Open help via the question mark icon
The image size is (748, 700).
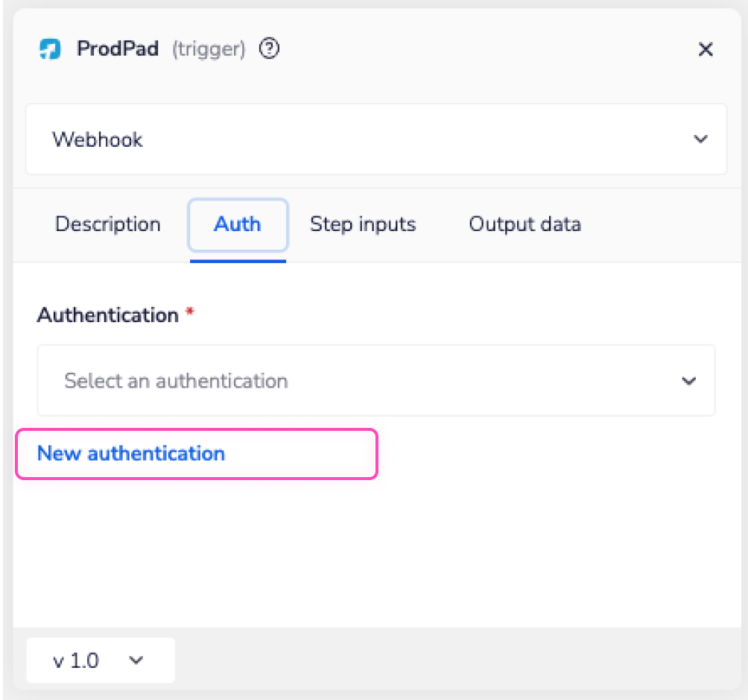point(269,48)
